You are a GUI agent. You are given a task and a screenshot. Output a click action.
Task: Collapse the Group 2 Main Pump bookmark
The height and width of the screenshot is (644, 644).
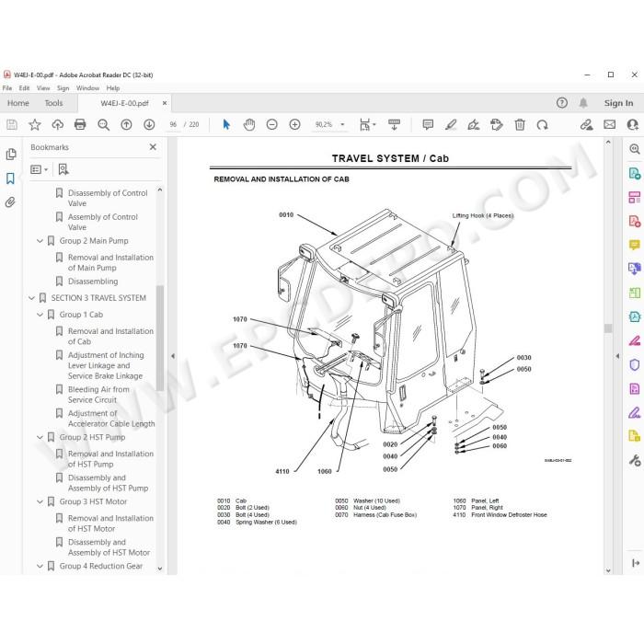point(40,241)
